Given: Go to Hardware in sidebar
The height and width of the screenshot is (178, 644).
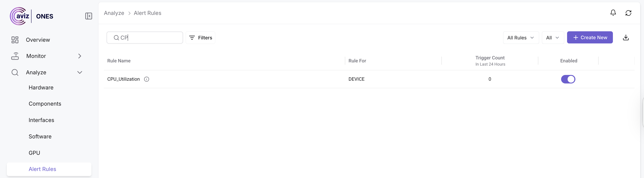Looking at the screenshot, I should (41, 88).
